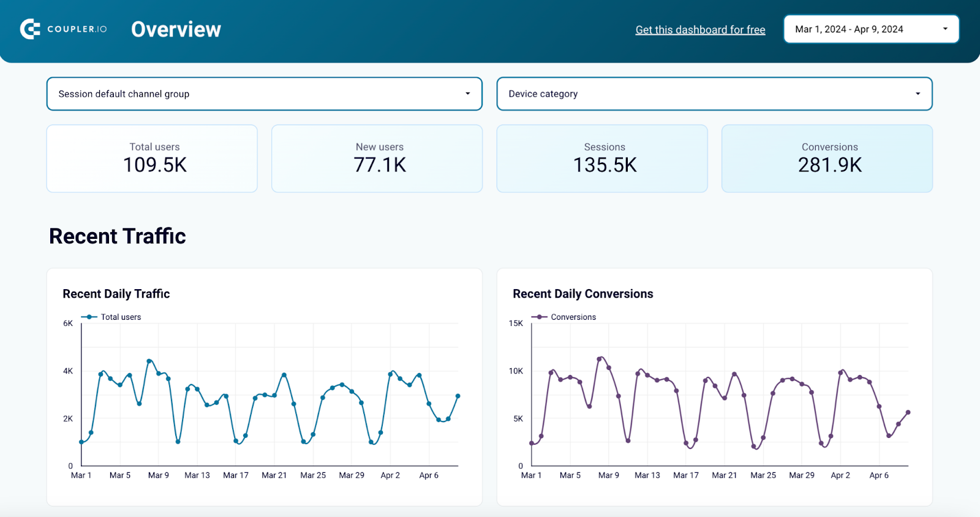Screen dimensions: 980x517
Task: Click the COUPLER.IO brand name text
Action: 77,29
